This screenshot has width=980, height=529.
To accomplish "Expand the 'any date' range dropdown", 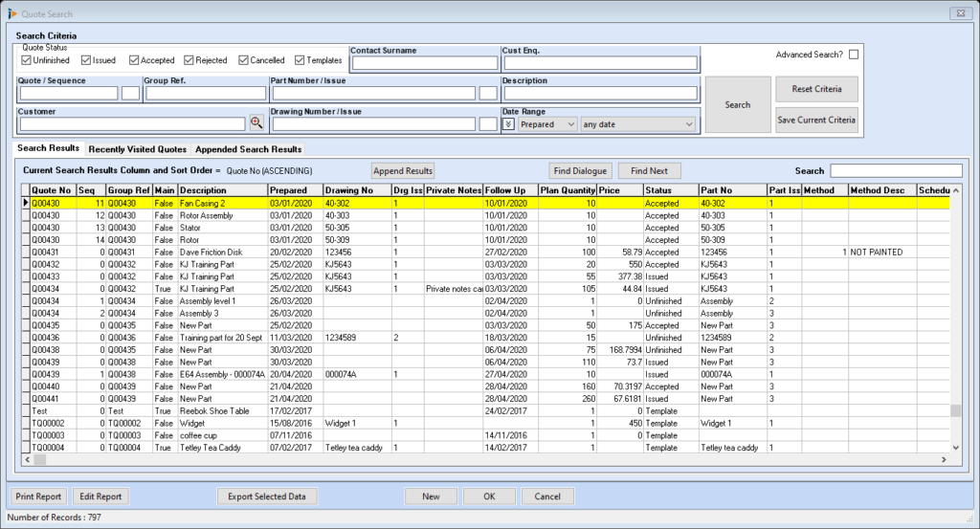I will [x=689, y=124].
